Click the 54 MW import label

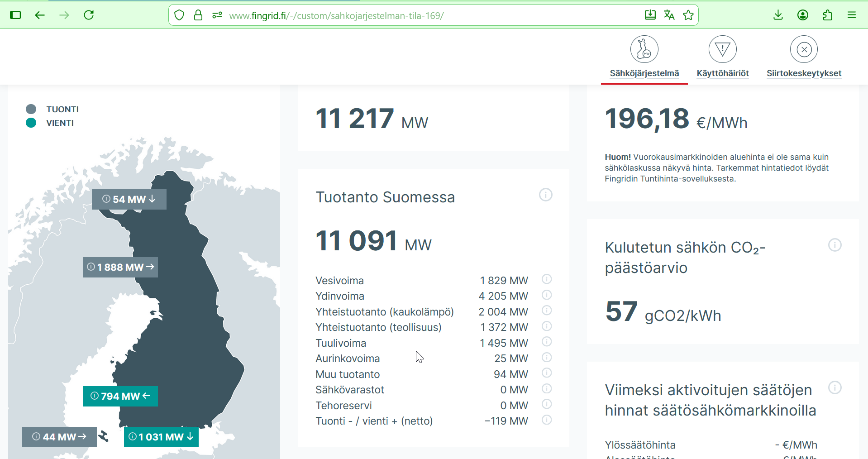[x=129, y=199]
